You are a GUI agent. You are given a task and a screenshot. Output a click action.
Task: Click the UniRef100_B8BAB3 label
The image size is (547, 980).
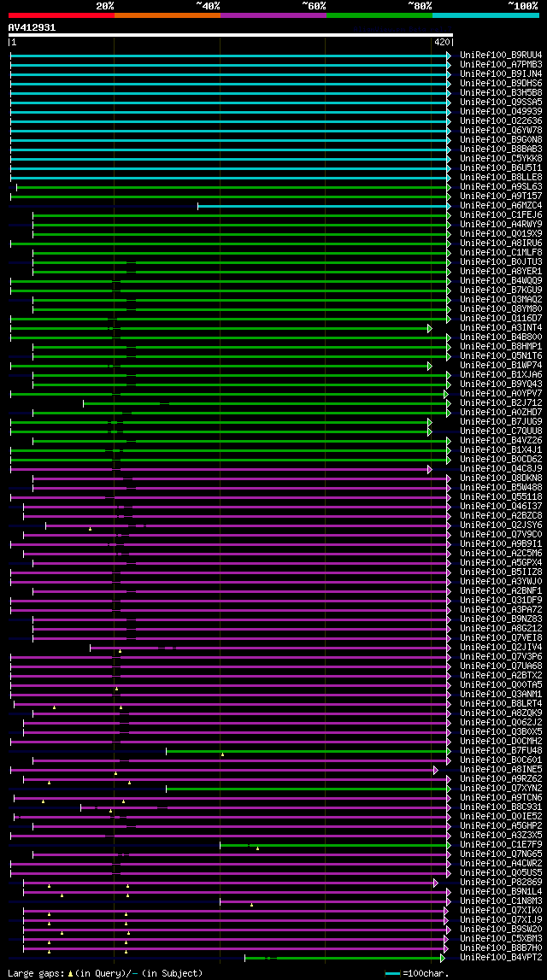(x=501, y=149)
